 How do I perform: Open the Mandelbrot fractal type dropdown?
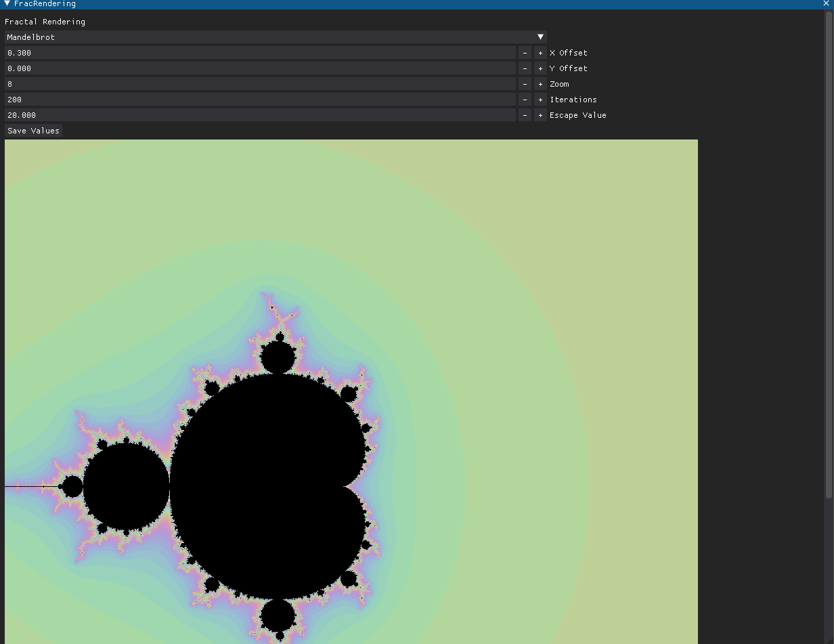tap(276, 37)
